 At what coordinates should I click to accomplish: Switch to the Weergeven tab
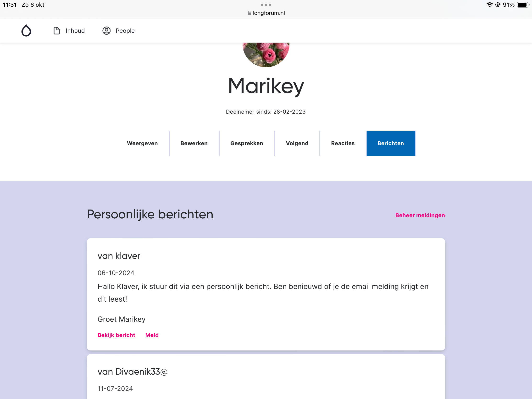pos(142,143)
